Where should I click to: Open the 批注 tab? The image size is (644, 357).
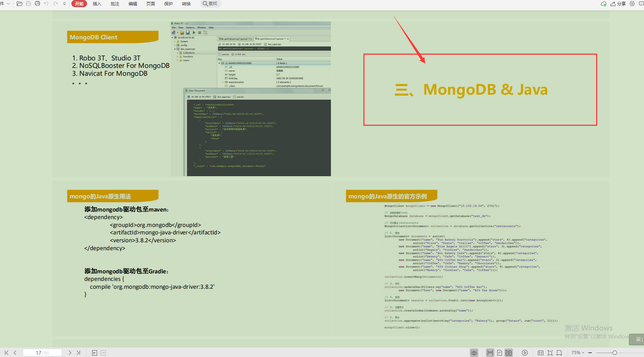pos(115,4)
